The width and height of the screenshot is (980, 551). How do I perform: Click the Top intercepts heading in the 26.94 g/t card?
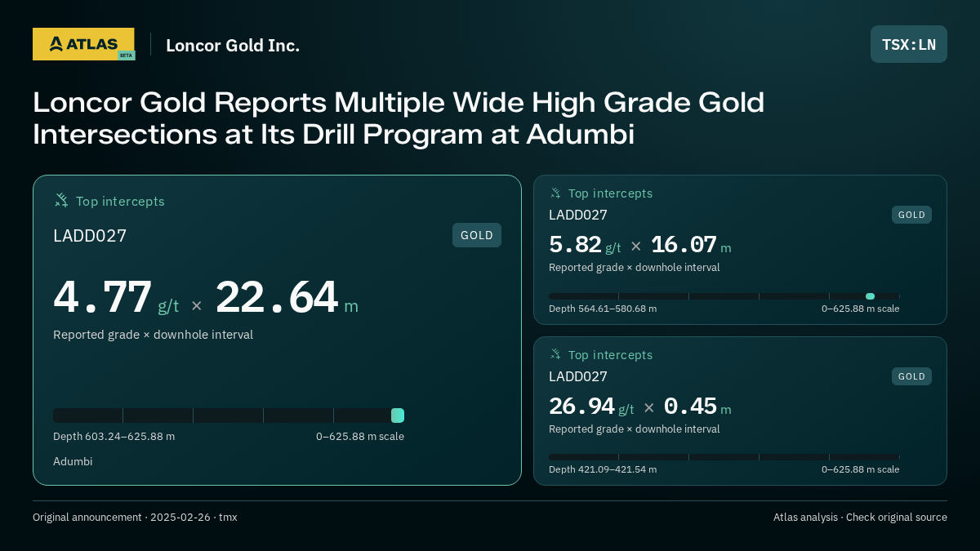[610, 355]
